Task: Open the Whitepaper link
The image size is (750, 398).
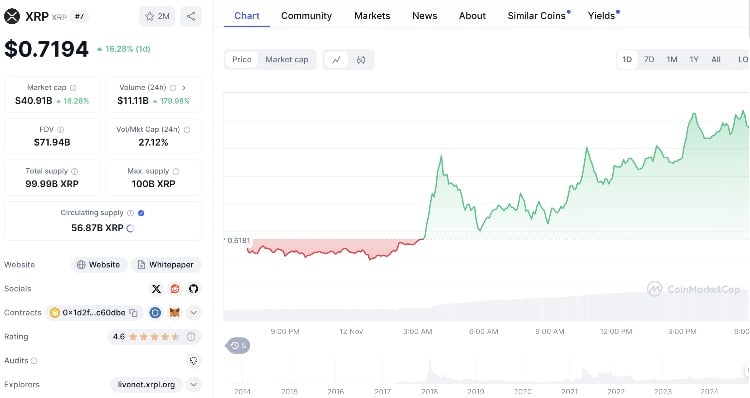Action: (x=166, y=265)
